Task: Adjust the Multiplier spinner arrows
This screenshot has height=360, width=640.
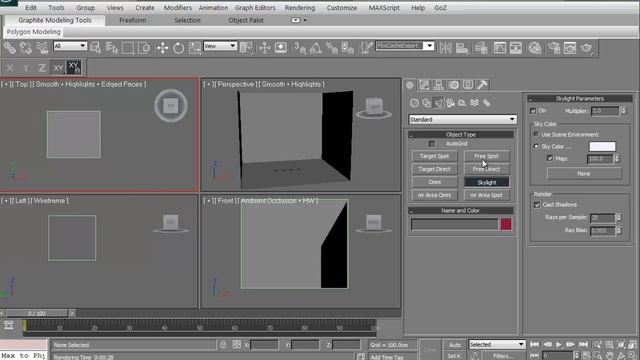Action: [623, 111]
